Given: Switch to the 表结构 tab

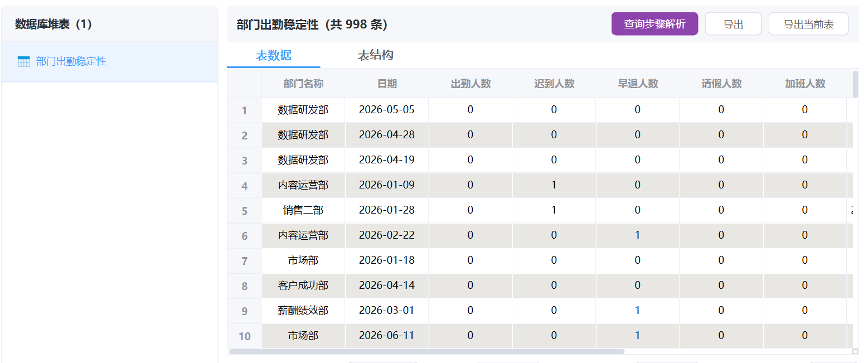Looking at the screenshot, I should pos(375,55).
